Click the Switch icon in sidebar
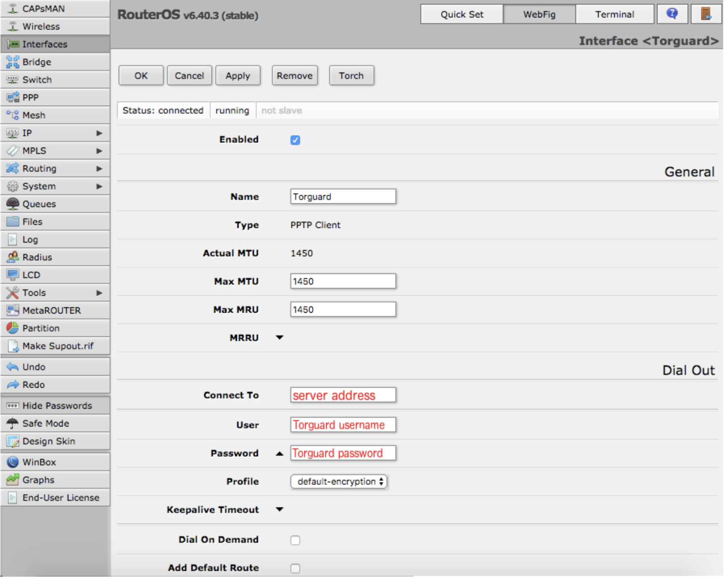The width and height of the screenshot is (728, 579). coord(13,79)
